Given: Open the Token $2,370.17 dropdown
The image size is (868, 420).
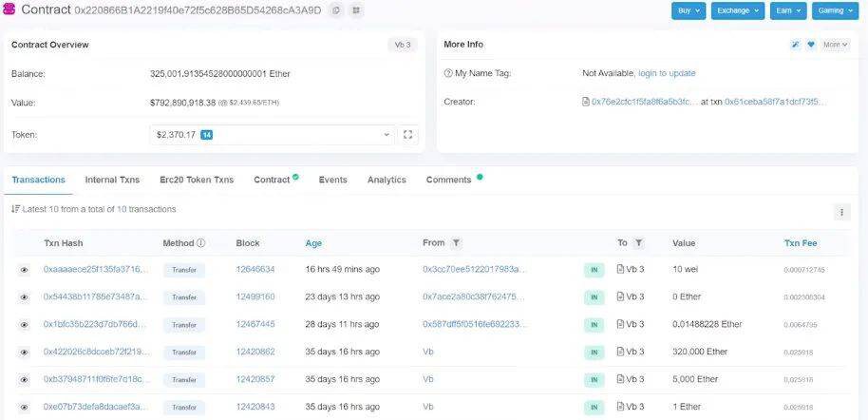Looking at the screenshot, I should 273,135.
